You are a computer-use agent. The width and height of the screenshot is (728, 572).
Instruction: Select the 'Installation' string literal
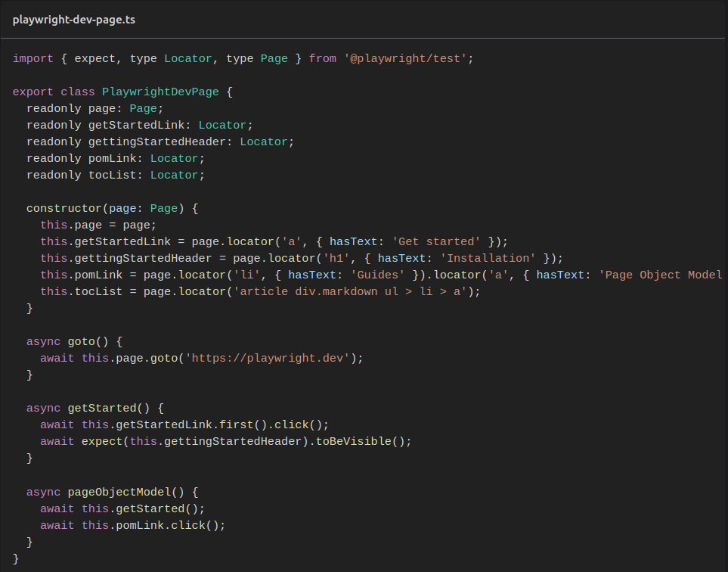(x=488, y=259)
